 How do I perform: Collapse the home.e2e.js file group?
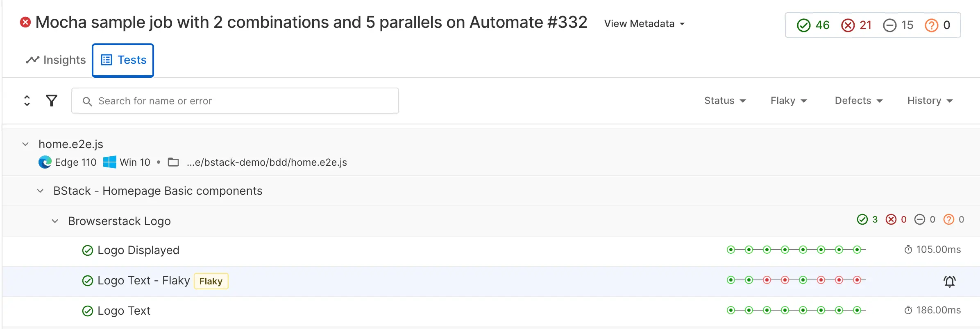[25, 144]
